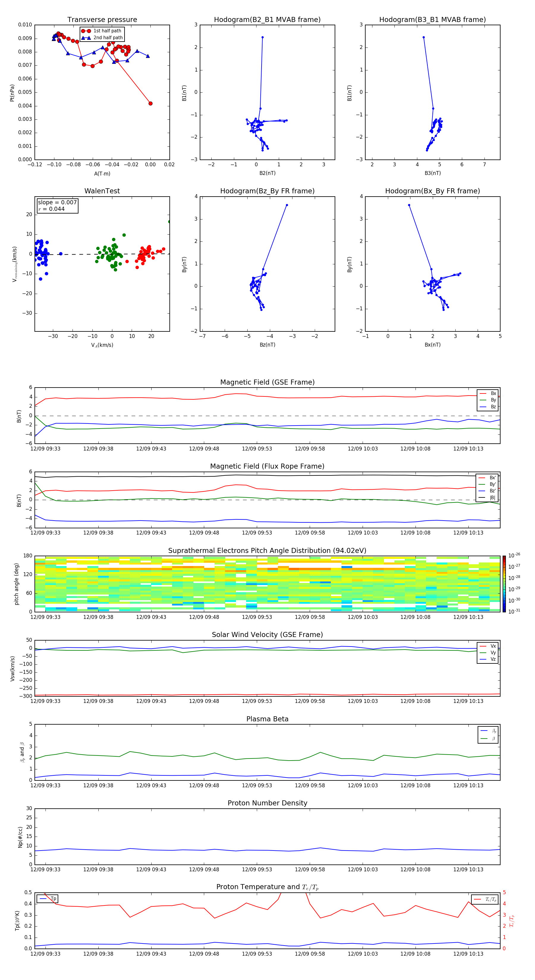The width and height of the screenshot is (535, 980).
Task: Click '12/09 10:13' tick under Proton Temperature plot
Action: coord(468,954)
